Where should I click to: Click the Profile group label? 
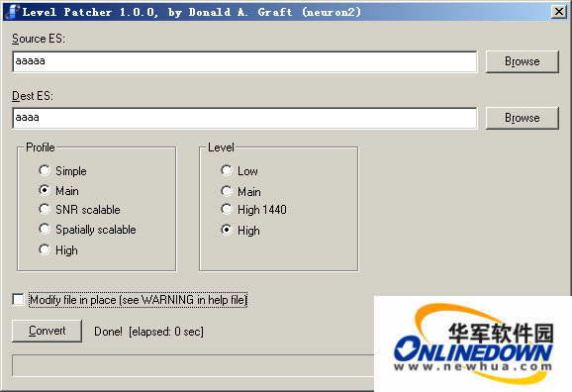coord(41,147)
